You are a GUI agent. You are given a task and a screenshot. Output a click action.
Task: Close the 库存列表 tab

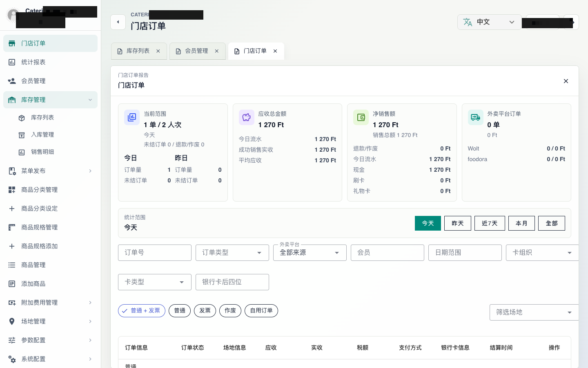pos(158,51)
